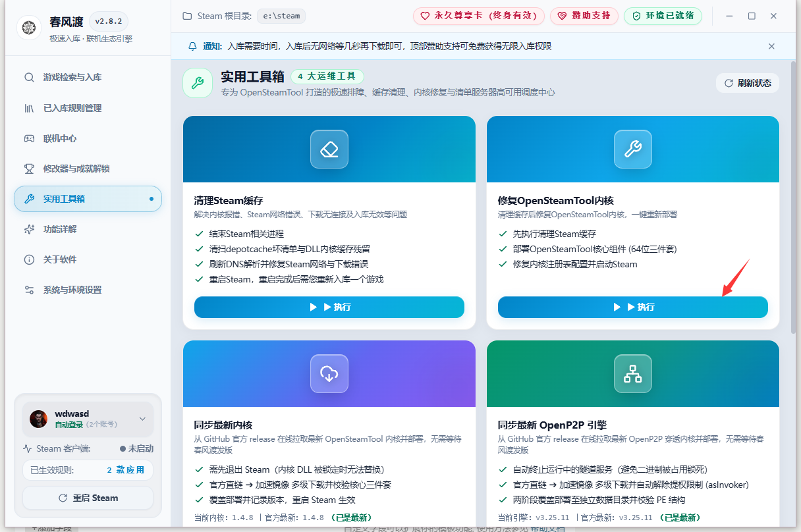Click the trophy icon beside 修改器与成就解锁

[x=29, y=169]
